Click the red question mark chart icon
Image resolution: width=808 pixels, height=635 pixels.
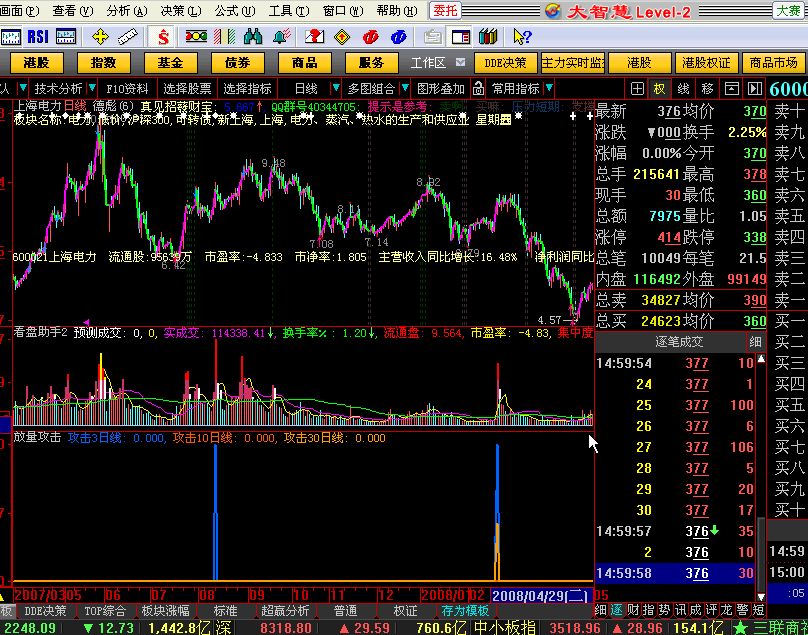pyautogui.click(x=314, y=37)
